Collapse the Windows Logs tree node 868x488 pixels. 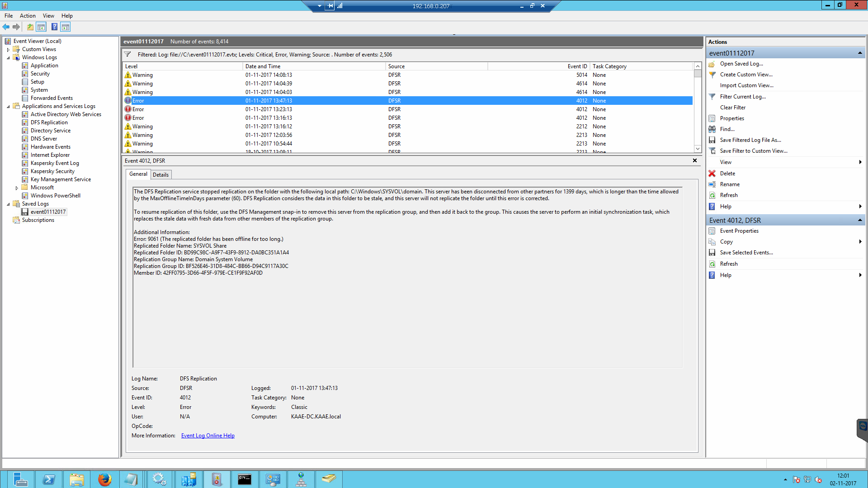(8, 58)
